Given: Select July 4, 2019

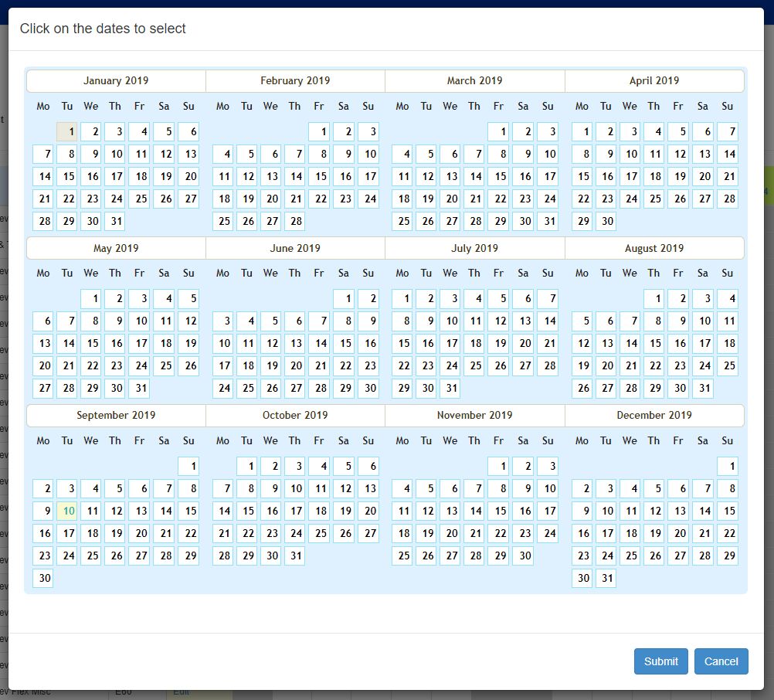Looking at the screenshot, I should pos(474,299).
